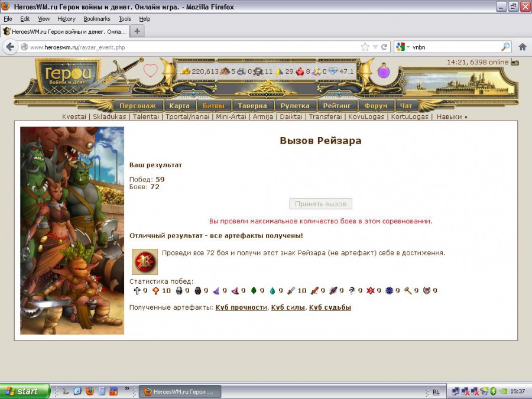This screenshot has height=399, width=532.
Task: Click the blue sphere faction icon
Action: tap(389, 290)
